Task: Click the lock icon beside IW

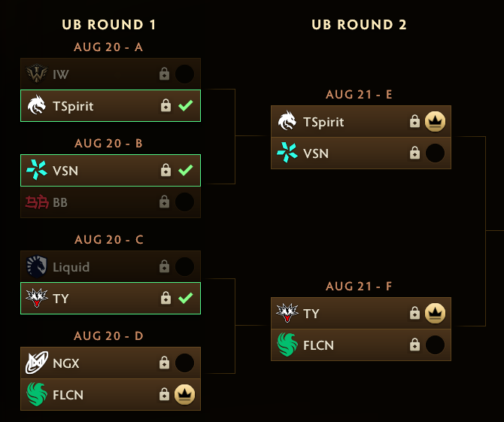Action: coord(164,74)
